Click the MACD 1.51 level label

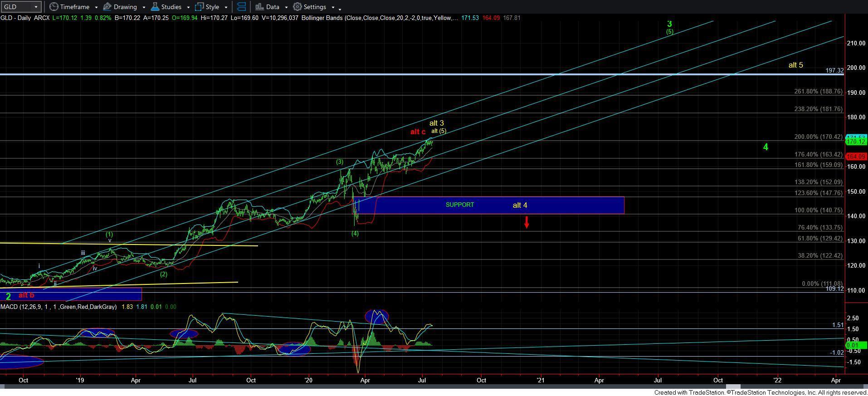click(838, 325)
